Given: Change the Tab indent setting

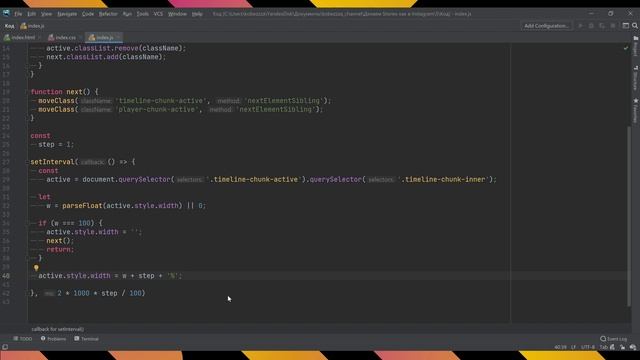Looking at the screenshot, I should tap(603, 347).
